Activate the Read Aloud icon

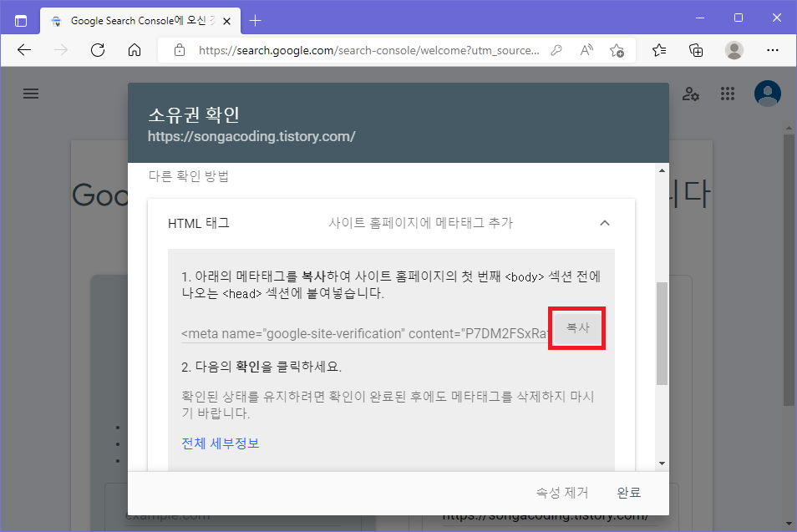[x=586, y=50]
